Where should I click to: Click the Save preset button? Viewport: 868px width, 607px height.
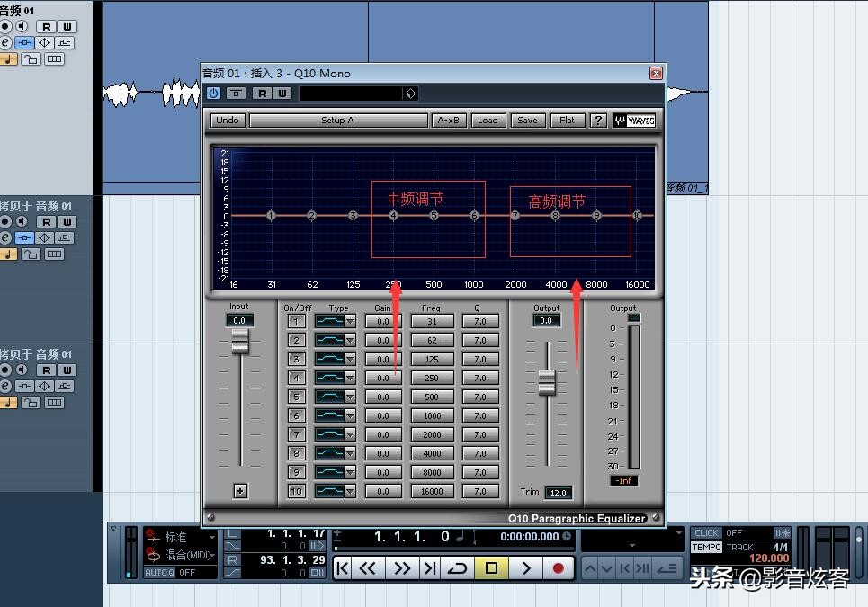pos(528,121)
